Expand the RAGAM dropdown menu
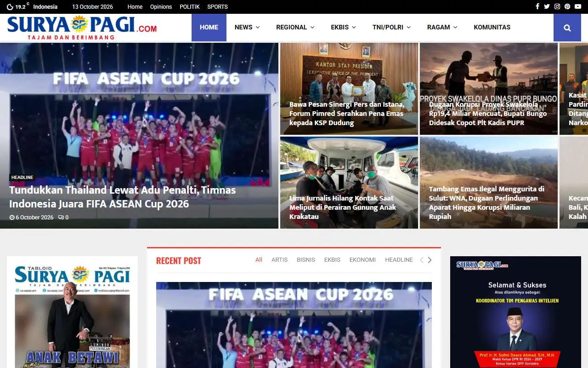Viewport: 588px width, 368px height. tap(442, 27)
